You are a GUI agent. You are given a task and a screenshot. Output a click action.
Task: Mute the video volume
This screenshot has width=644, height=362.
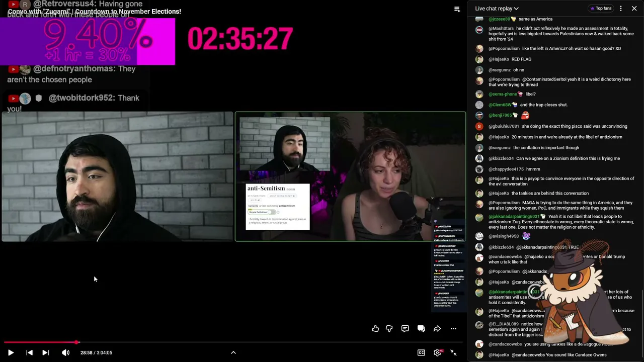click(x=65, y=352)
